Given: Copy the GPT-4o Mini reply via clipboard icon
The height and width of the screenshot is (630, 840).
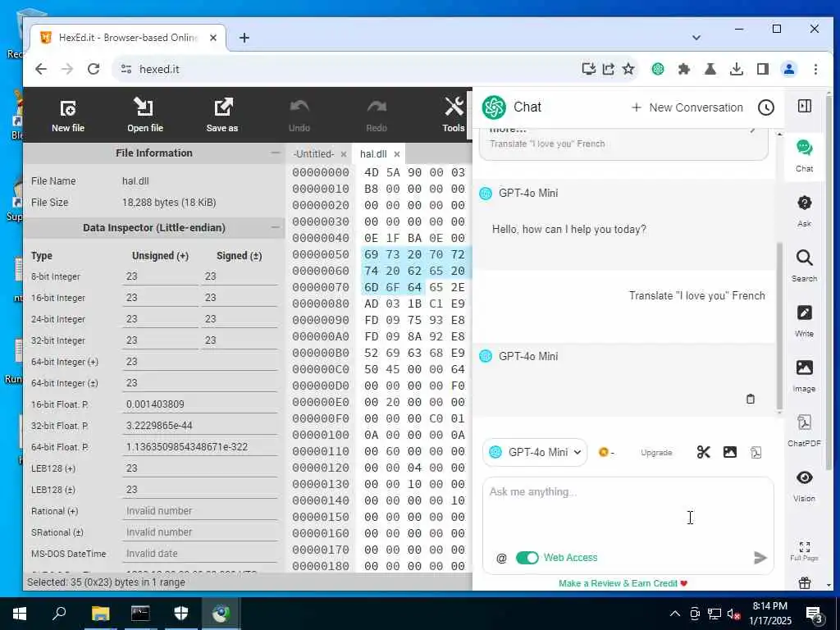Looking at the screenshot, I should [x=751, y=399].
